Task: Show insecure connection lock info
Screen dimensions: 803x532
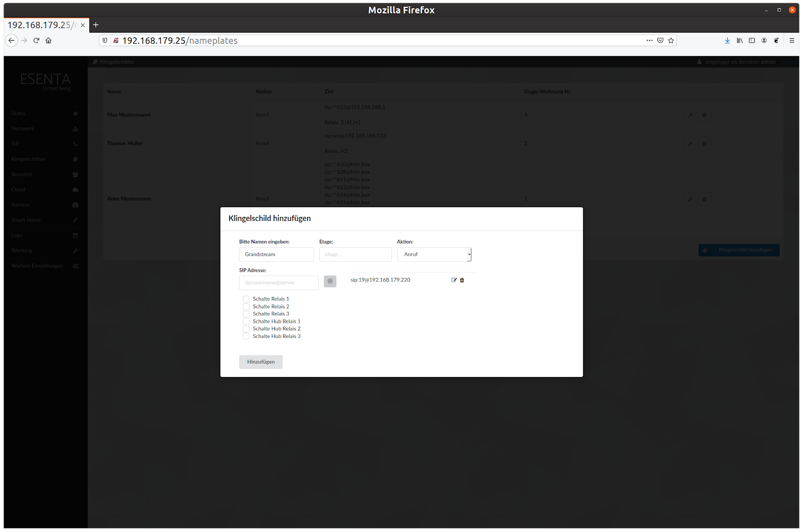Action: click(116, 41)
